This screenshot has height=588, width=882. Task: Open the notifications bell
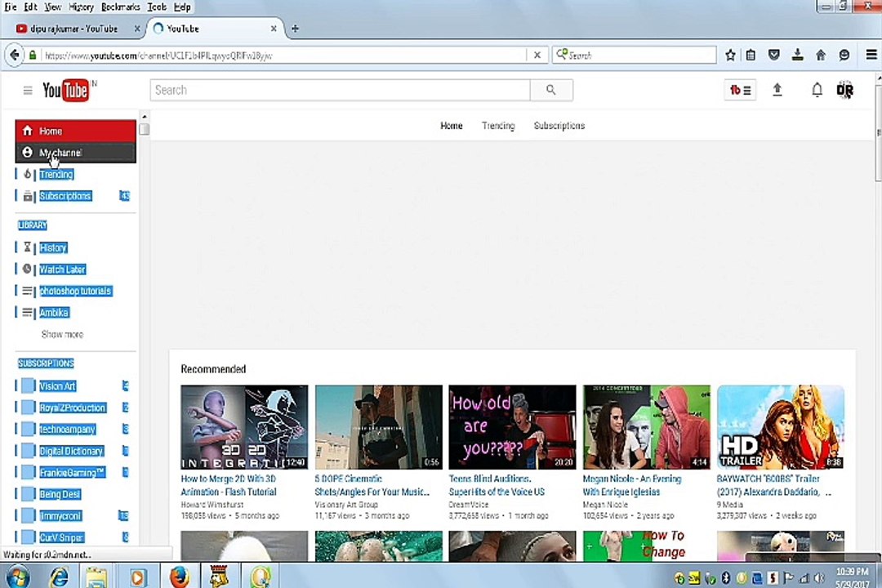[817, 90]
